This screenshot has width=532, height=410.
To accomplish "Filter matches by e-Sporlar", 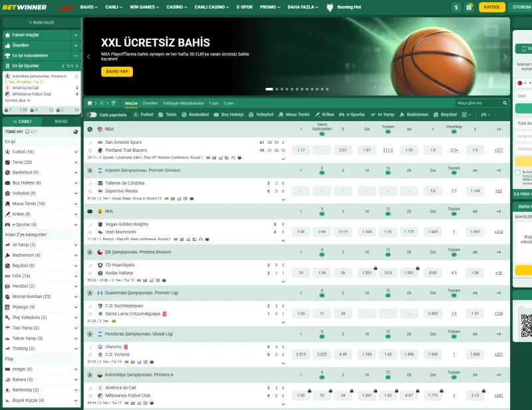I will [x=352, y=115].
